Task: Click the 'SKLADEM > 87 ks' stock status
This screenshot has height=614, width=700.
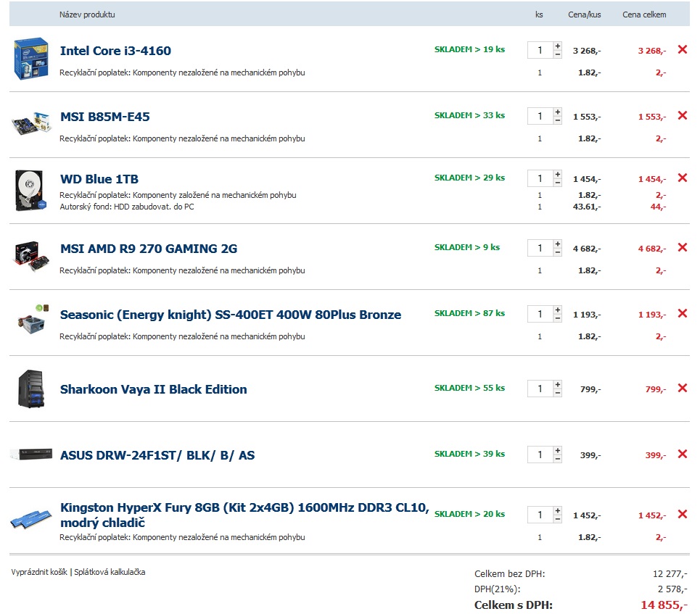Action: click(x=469, y=313)
